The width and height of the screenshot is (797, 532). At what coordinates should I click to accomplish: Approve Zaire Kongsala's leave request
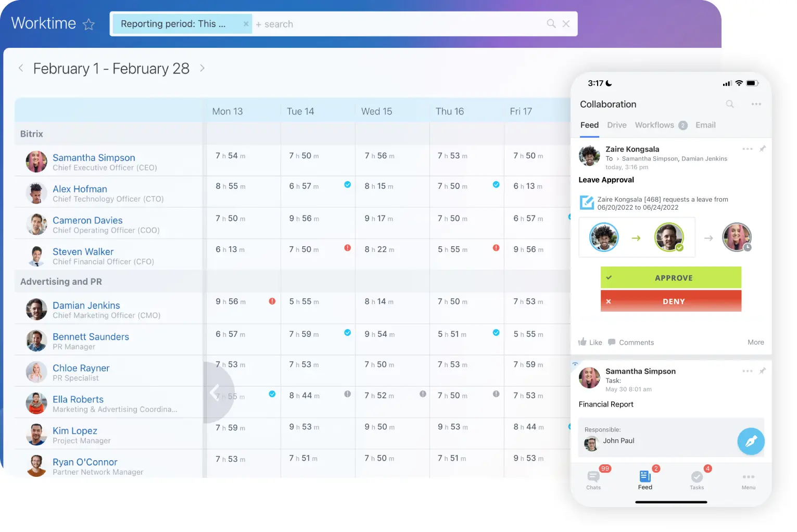671,278
